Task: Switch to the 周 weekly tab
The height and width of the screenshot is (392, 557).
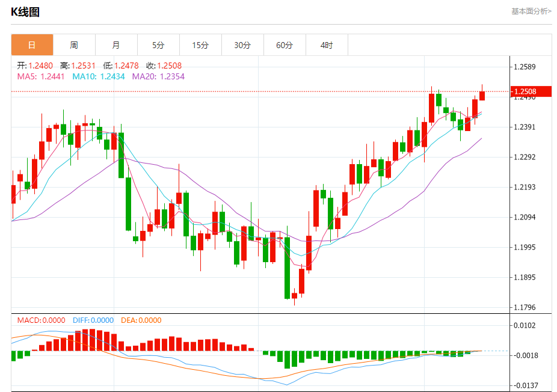Action: [x=74, y=45]
